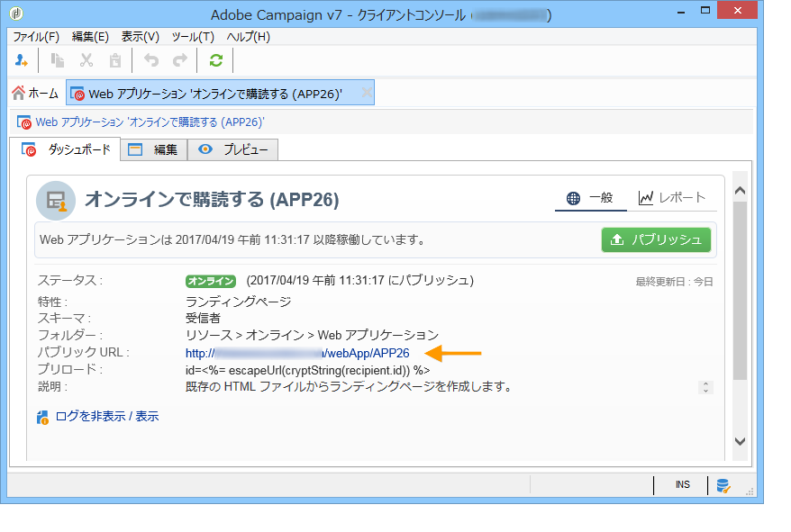Click the paste clipboard toolbar icon

pos(115,60)
